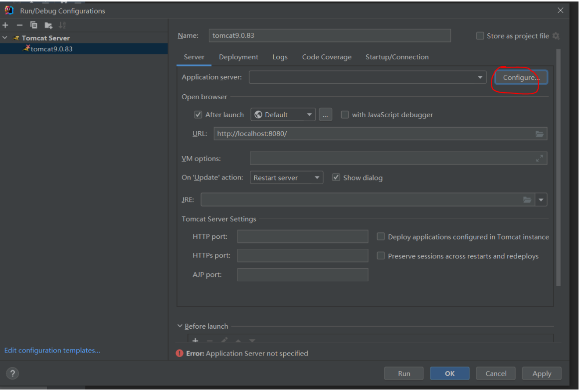Click the OK button
This screenshot has width=582, height=392.
450,374
